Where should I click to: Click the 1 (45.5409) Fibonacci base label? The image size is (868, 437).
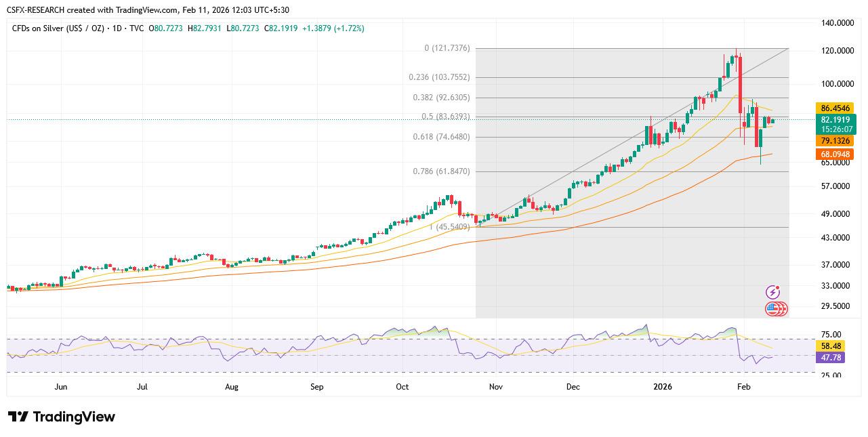click(449, 227)
